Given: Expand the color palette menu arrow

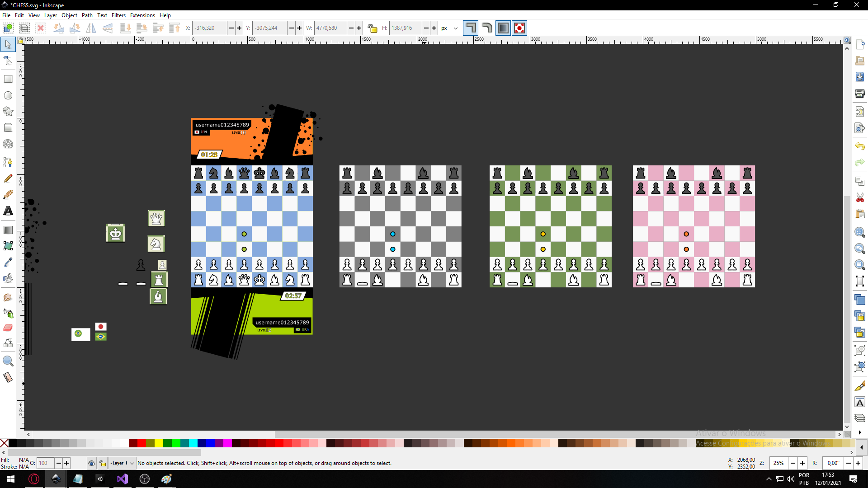Looking at the screenshot, I should point(861,447).
